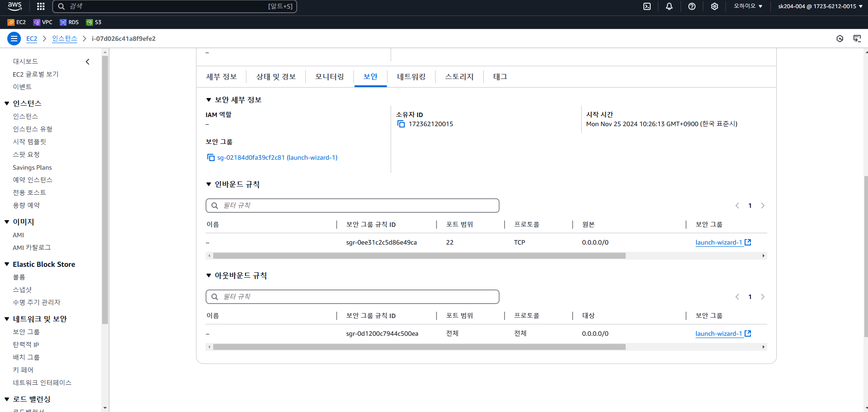Copy the owner ID 172362120015

pos(401,124)
